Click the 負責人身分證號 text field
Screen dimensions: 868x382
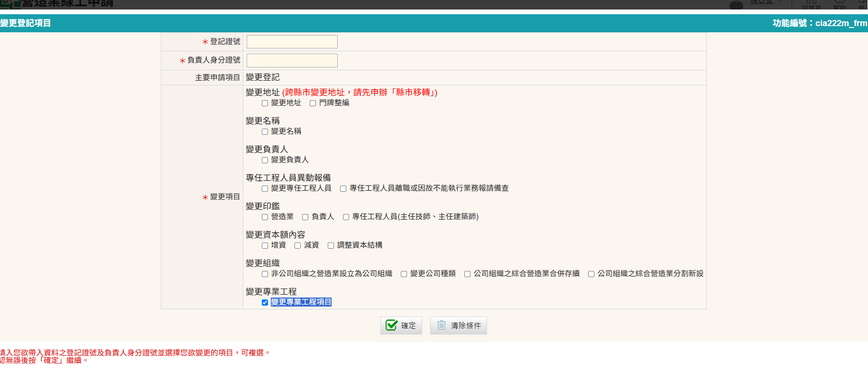coord(292,60)
